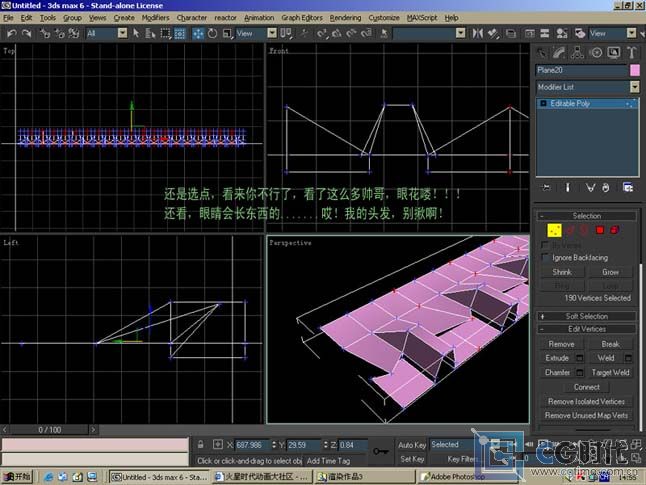
Task: Open selection filter dropdown showing All
Action: [x=107, y=33]
